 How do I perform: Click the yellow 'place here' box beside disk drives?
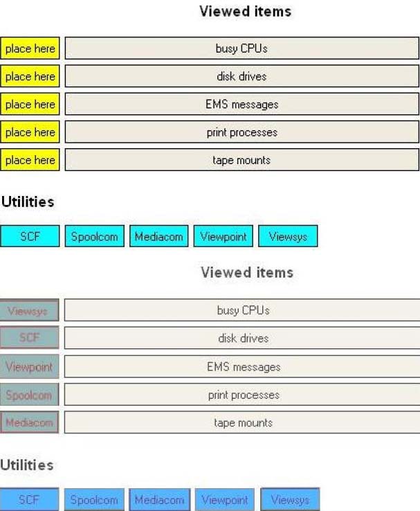coord(30,76)
